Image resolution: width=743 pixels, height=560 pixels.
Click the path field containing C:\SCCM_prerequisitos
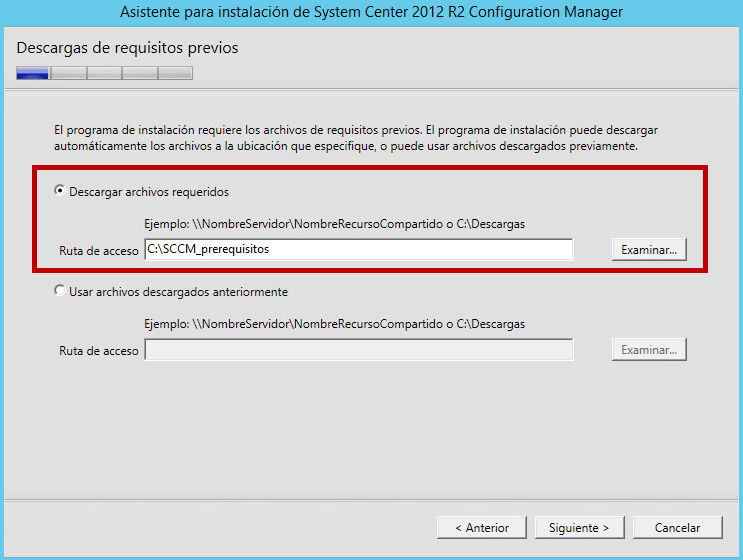(358, 250)
